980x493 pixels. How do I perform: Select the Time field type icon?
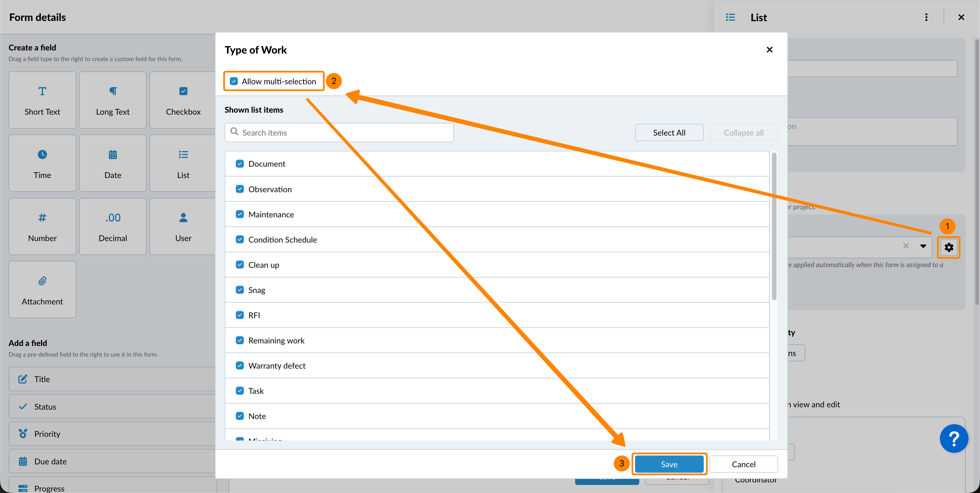tap(42, 154)
